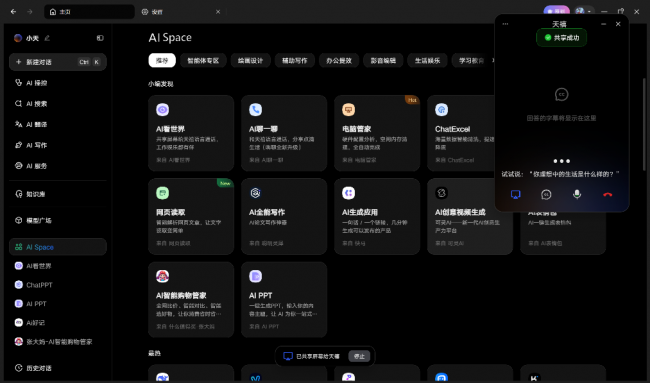Toggle subtitles icon in 天禧 bottom bar
This screenshot has width=650, height=383.
point(546,194)
